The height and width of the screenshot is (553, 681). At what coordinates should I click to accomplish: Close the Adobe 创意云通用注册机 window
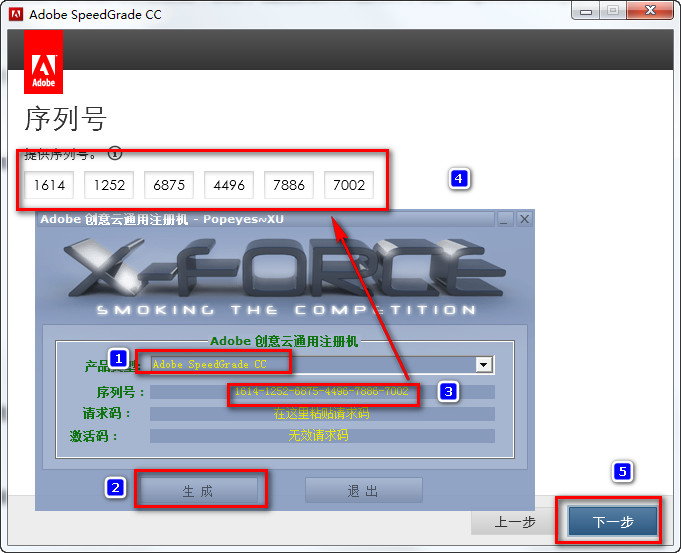(524, 219)
